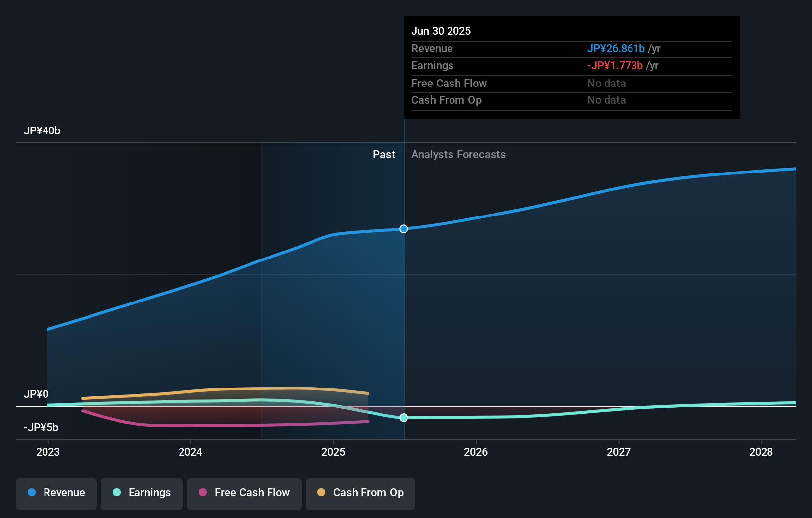The width and height of the screenshot is (812, 518).
Task: Click the teal Earnings legend dot
Action: coord(117,493)
